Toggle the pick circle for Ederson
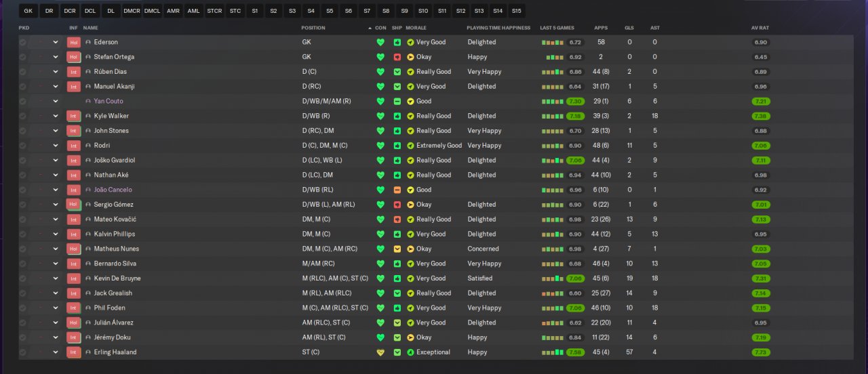 tap(23, 42)
